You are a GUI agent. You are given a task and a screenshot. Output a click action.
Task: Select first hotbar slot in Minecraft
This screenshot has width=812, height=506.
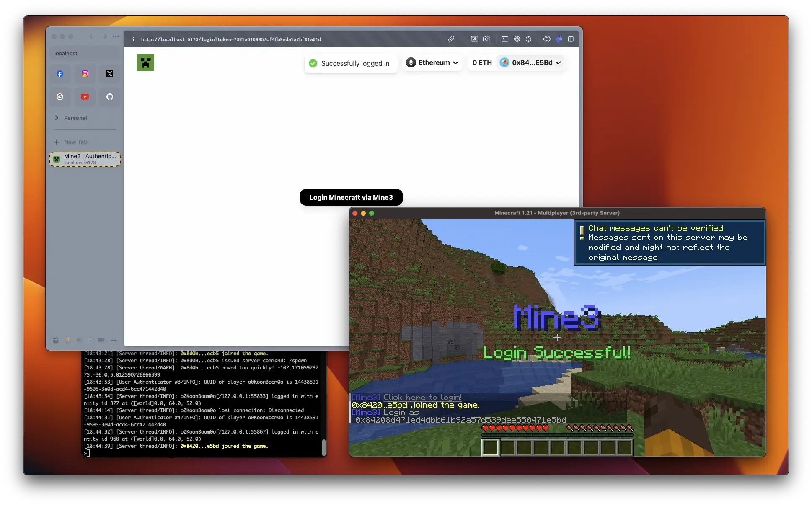(x=490, y=447)
